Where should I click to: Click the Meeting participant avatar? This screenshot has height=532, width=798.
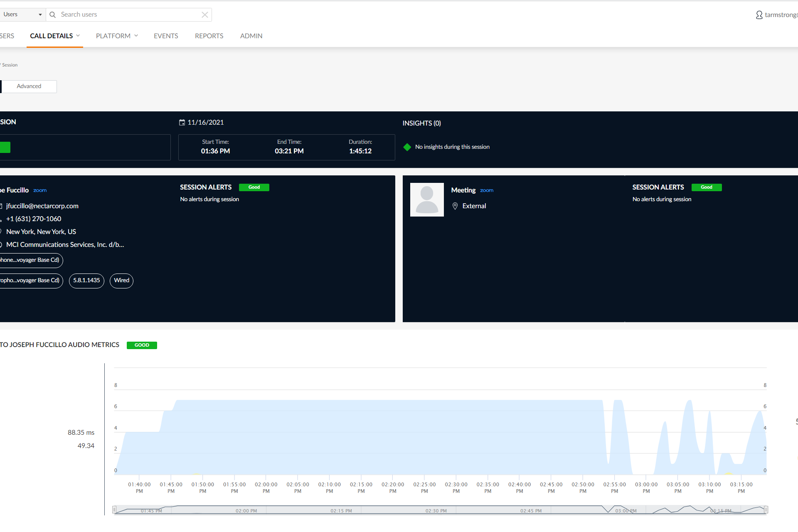(x=427, y=199)
